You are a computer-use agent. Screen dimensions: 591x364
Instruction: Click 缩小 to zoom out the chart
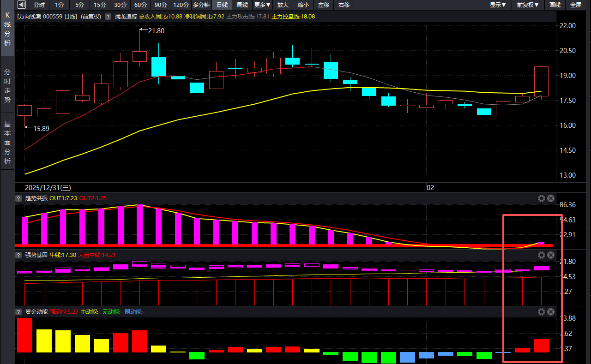click(x=303, y=5)
